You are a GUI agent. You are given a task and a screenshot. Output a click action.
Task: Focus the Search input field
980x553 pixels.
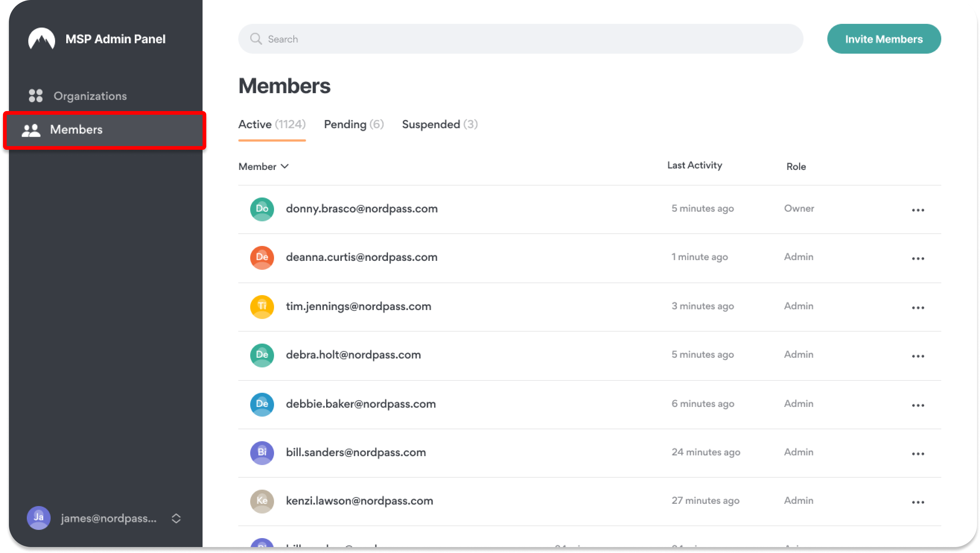[x=521, y=39]
